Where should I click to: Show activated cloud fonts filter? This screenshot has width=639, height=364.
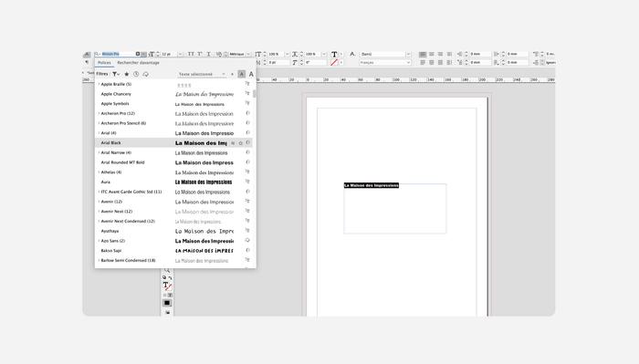pos(145,74)
